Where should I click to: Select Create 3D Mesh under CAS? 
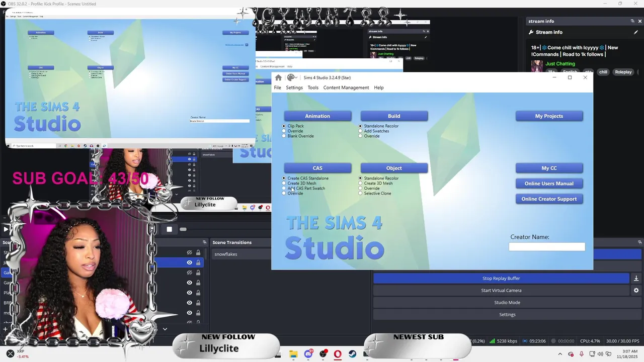[x=284, y=184]
